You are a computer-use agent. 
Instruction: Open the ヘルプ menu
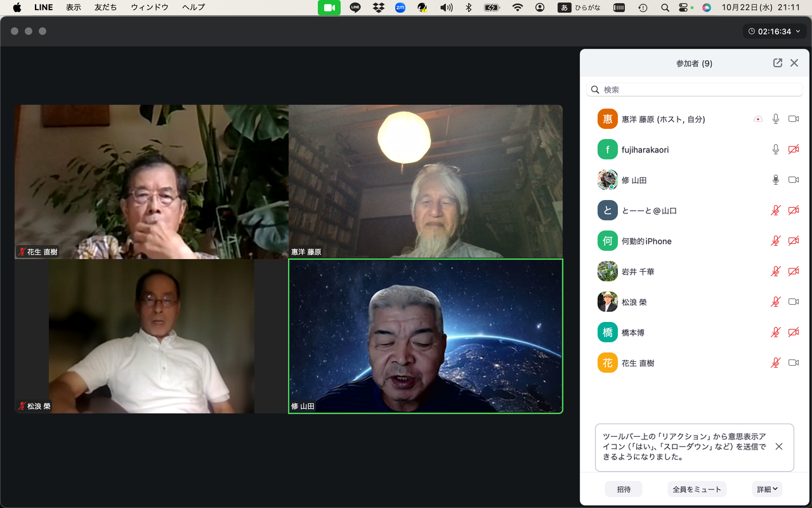[x=193, y=8]
